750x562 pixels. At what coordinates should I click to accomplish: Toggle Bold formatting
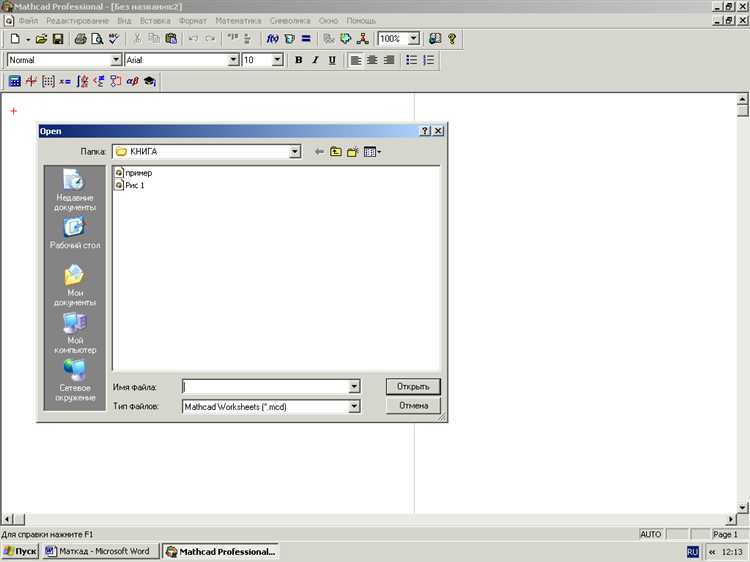pos(298,60)
